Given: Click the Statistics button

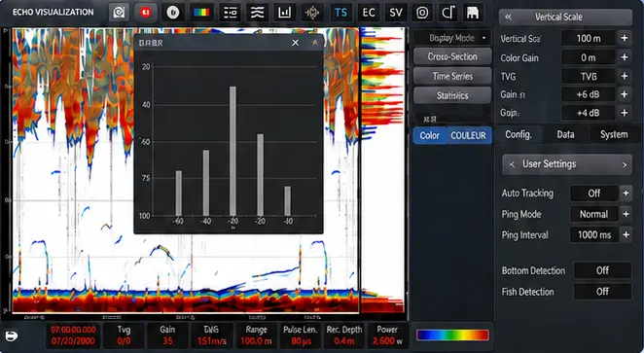Looking at the screenshot, I should click(x=452, y=95).
